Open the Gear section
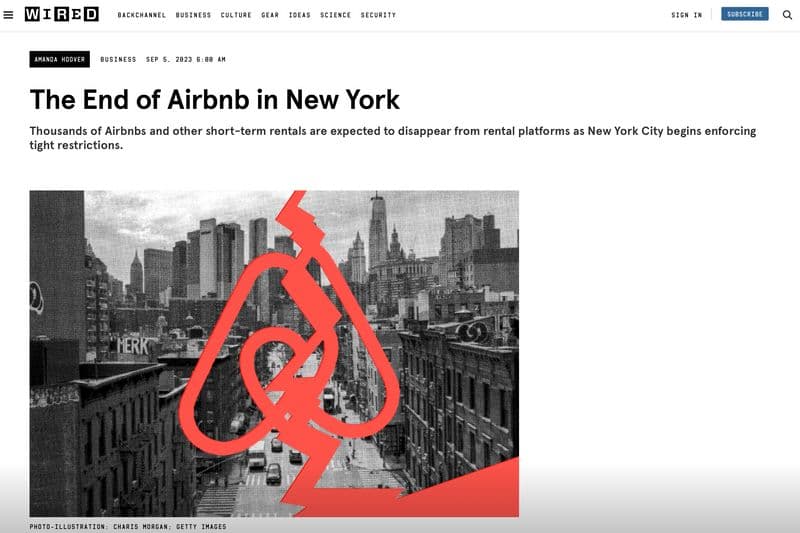 point(270,15)
